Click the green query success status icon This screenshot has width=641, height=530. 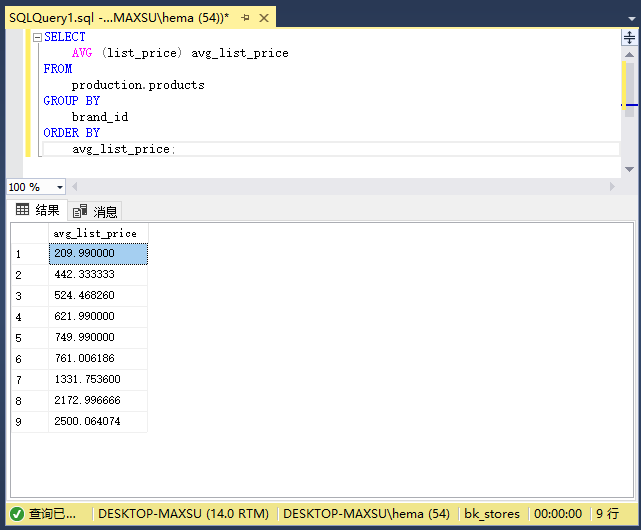(17, 514)
